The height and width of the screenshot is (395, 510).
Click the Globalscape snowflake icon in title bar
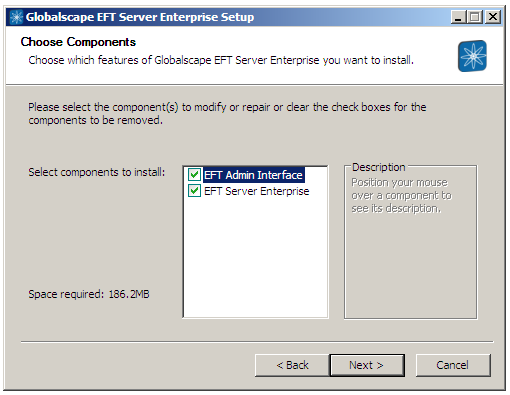[16, 17]
